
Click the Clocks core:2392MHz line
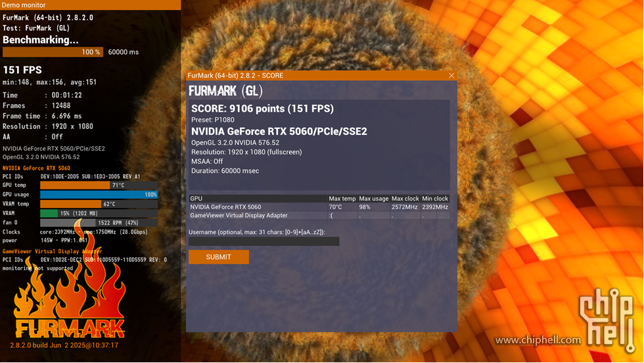(75, 232)
